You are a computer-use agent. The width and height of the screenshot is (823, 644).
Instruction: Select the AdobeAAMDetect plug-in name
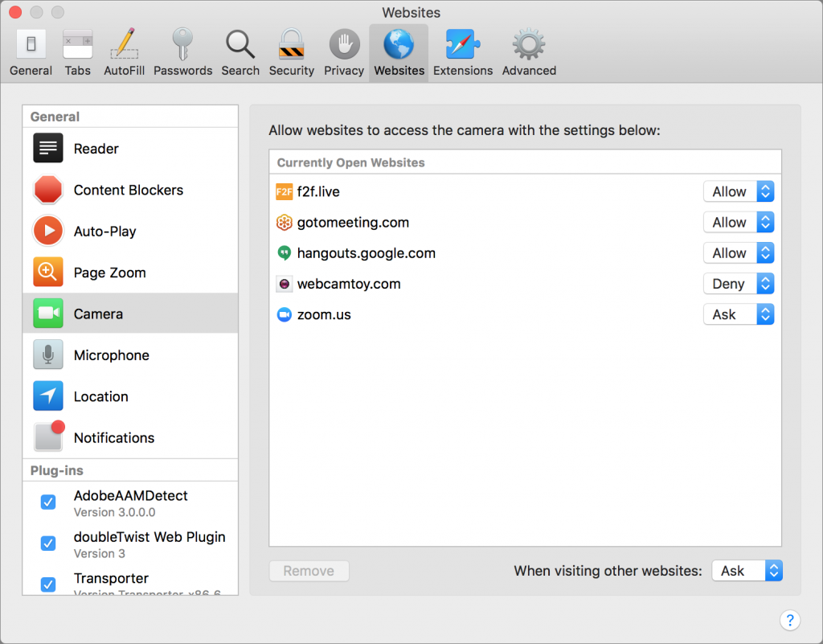[131, 495]
